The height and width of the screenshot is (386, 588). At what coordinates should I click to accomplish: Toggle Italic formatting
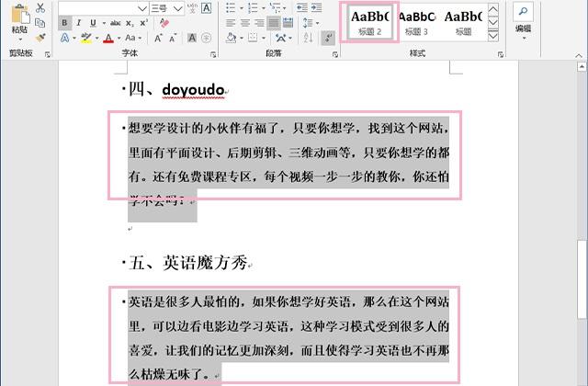79,23
